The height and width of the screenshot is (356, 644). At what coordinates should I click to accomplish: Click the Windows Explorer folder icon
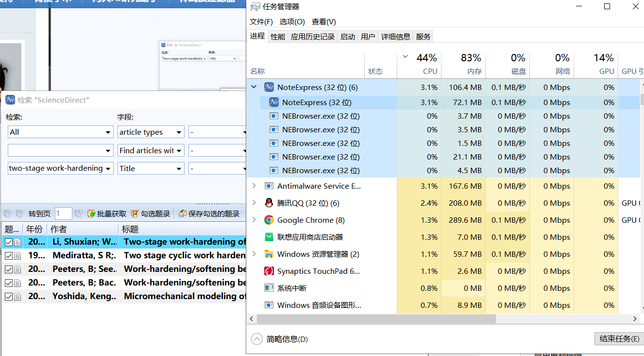[269, 254]
